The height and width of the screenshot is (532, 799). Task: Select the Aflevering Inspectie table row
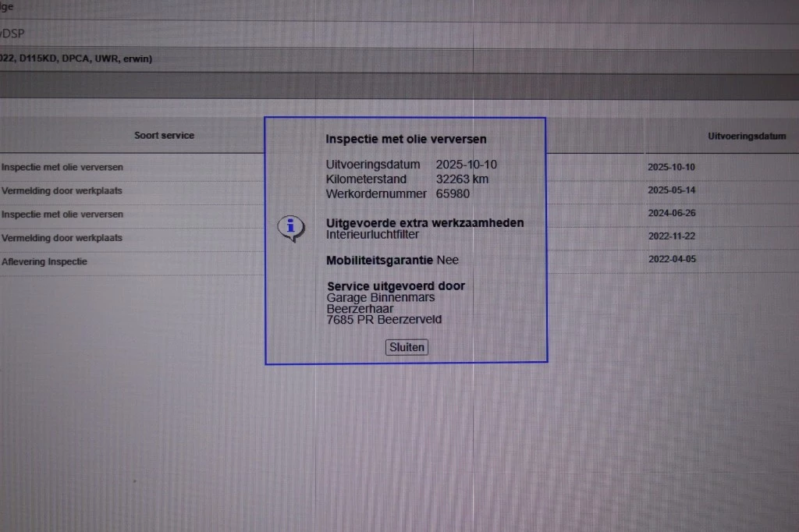[44, 262]
